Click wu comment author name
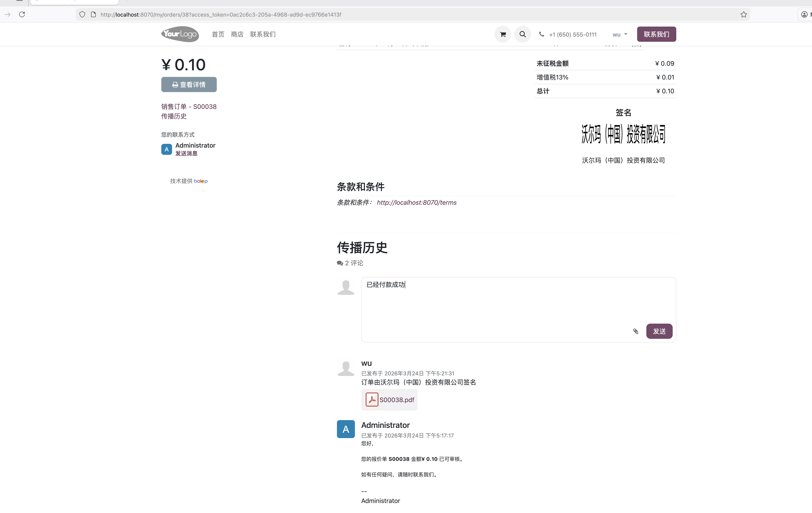 (366, 363)
